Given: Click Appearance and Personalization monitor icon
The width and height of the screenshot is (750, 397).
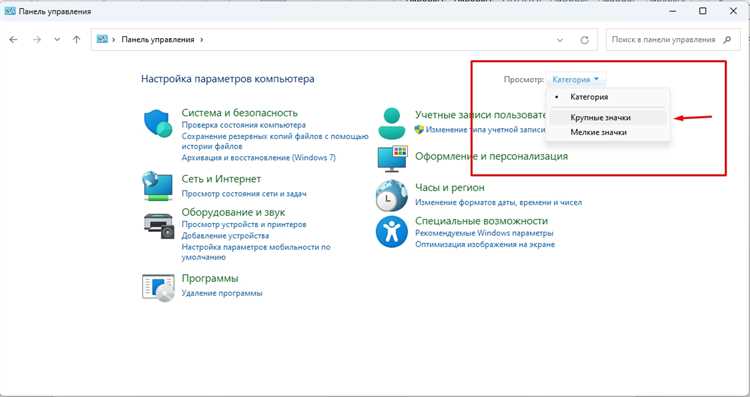Looking at the screenshot, I should click(x=392, y=159).
